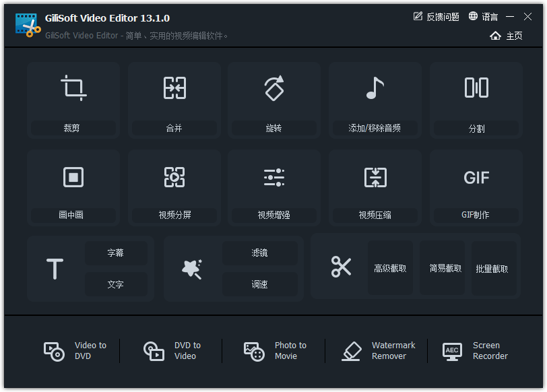Viewport: 547px width, 392px height.
Task: Open the Rotate (旋转) tool icon
Action: click(x=273, y=88)
